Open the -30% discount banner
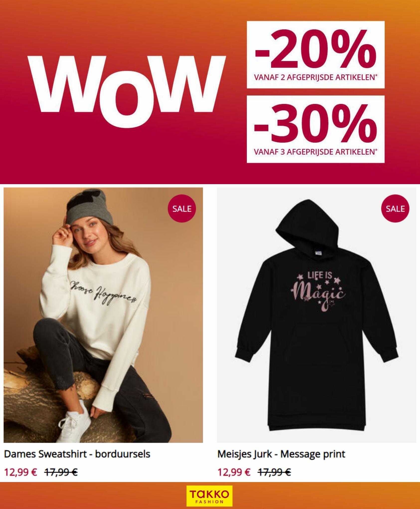 click(316, 129)
